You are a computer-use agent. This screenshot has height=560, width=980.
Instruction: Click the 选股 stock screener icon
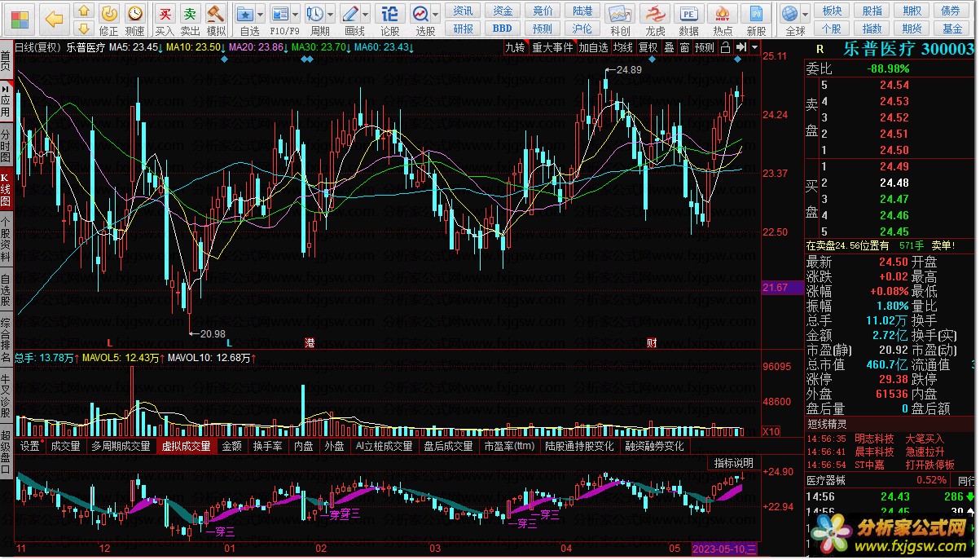(x=420, y=13)
